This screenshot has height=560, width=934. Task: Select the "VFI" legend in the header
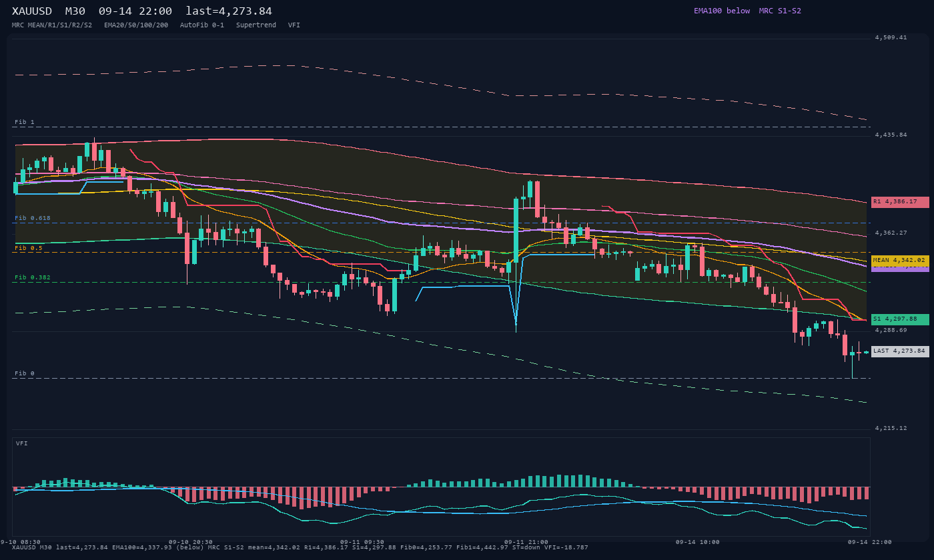click(294, 25)
